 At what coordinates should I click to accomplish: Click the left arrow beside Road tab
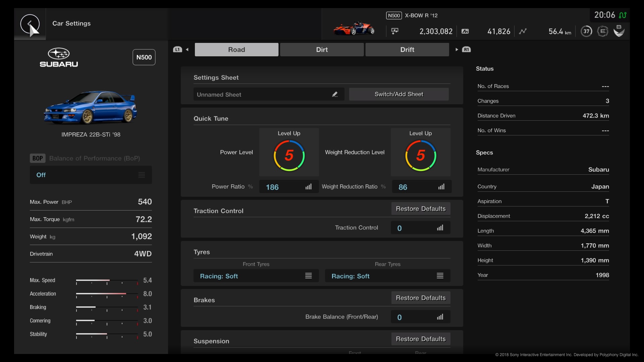coord(187,50)
